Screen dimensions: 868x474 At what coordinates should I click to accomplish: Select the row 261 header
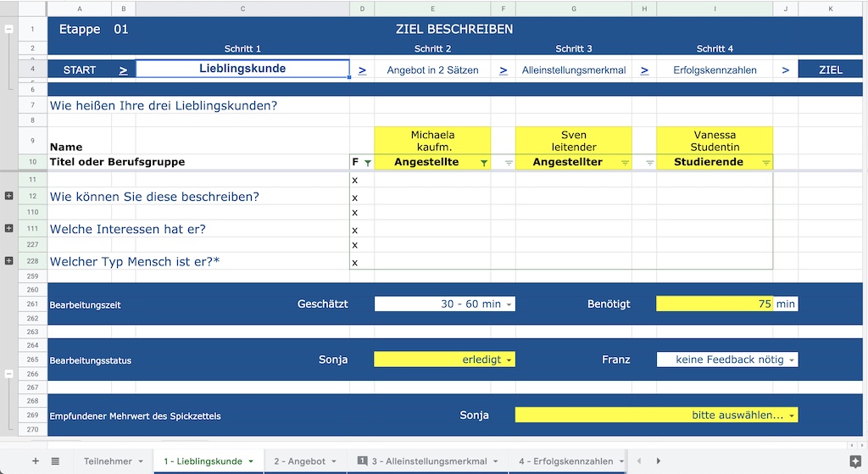pos(33,304)
